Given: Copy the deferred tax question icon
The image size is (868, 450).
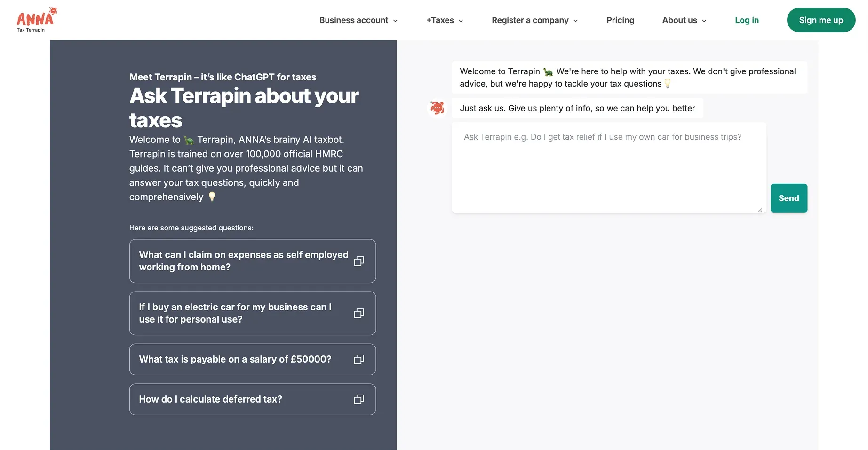Looking at the screenshot, I should pyautogui.click(x=359, y=399).
